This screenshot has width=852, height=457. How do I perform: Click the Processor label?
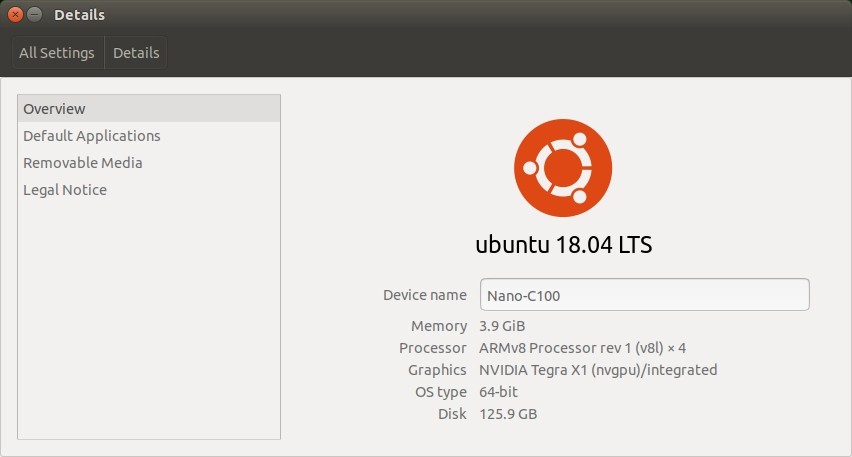pos(433,348)
